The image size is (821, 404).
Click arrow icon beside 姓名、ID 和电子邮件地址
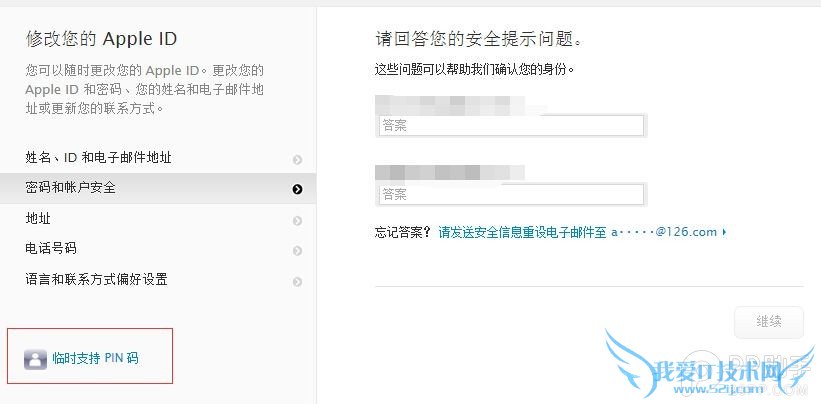297,159
